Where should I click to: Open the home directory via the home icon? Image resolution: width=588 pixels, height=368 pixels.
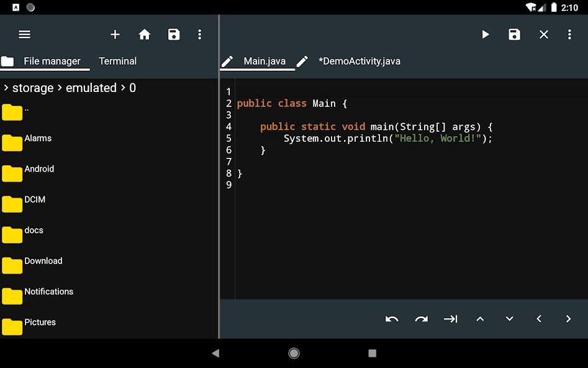pos(145,34)
